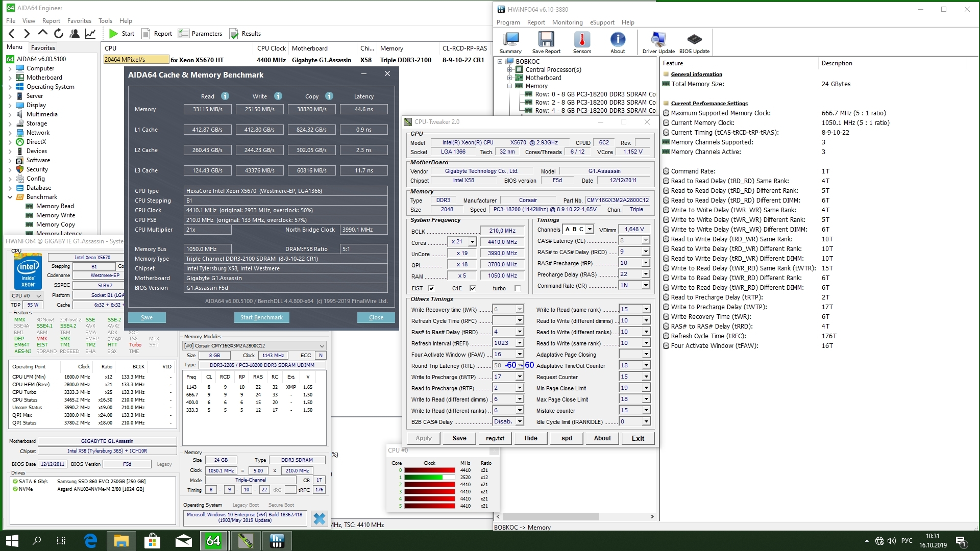The image size is (980, 551).
Task: Click HWiNFO horizontal scrollbar thumb
Action: pyautogui.click(x=550, y=516)
